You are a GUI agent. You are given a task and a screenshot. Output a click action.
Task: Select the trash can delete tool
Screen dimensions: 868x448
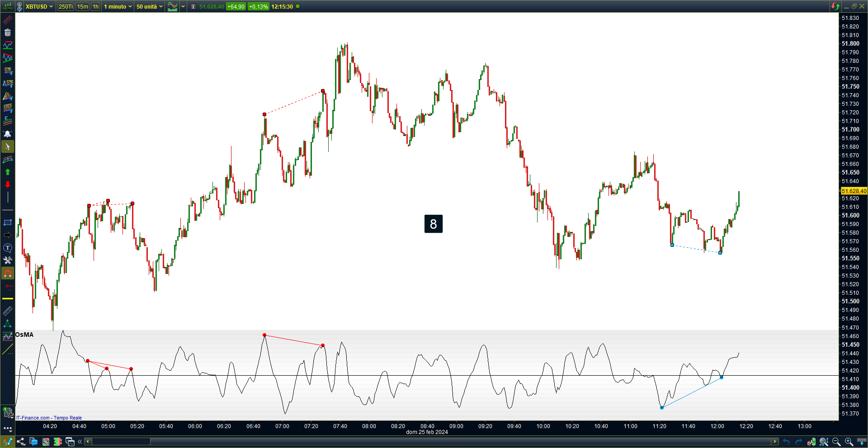click(x=8, y=33)
